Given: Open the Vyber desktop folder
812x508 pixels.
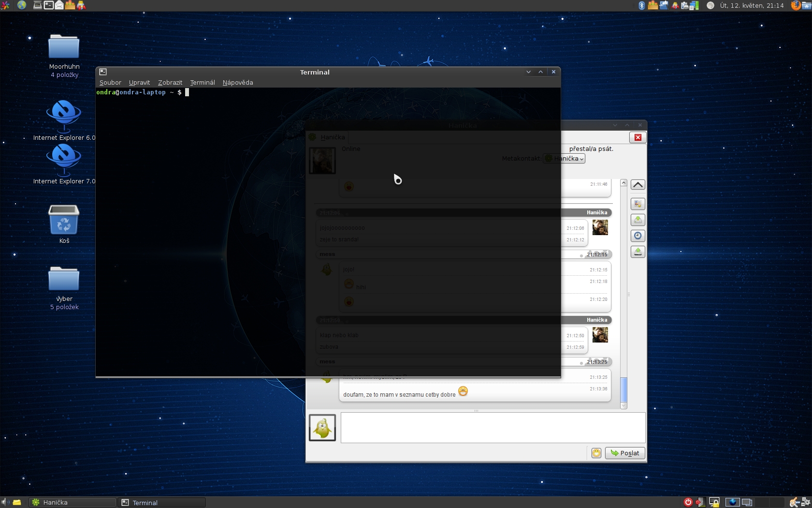Looking at the screenshot, I should [x=64, y=279].
